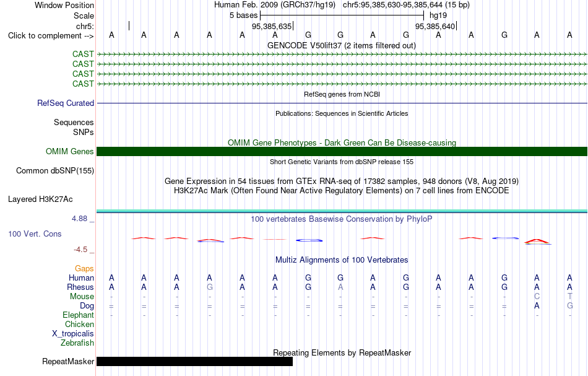Viewport: 588px width, 376px height.
Task: Click the 95,385,640 position marker
Action: click(435, 26)
